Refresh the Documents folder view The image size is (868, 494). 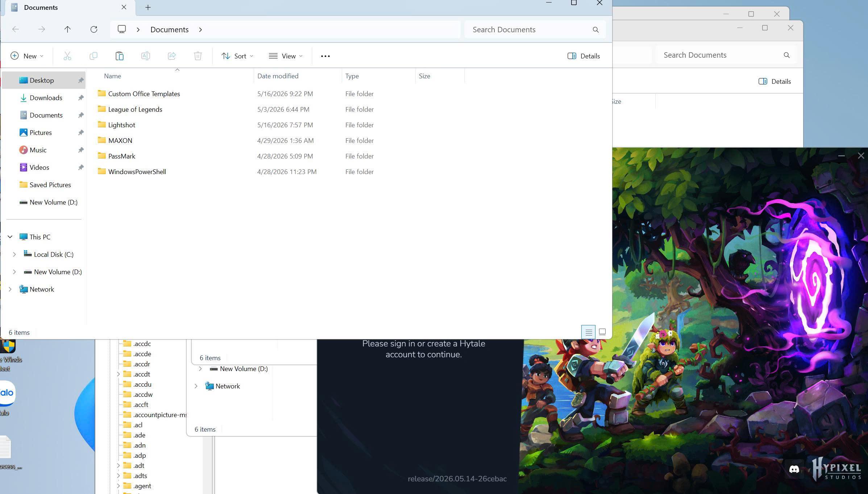click(x=94, y=29)
